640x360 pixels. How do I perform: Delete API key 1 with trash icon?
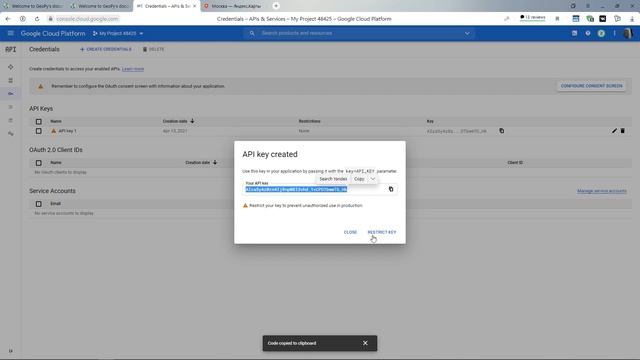(622, 131)
